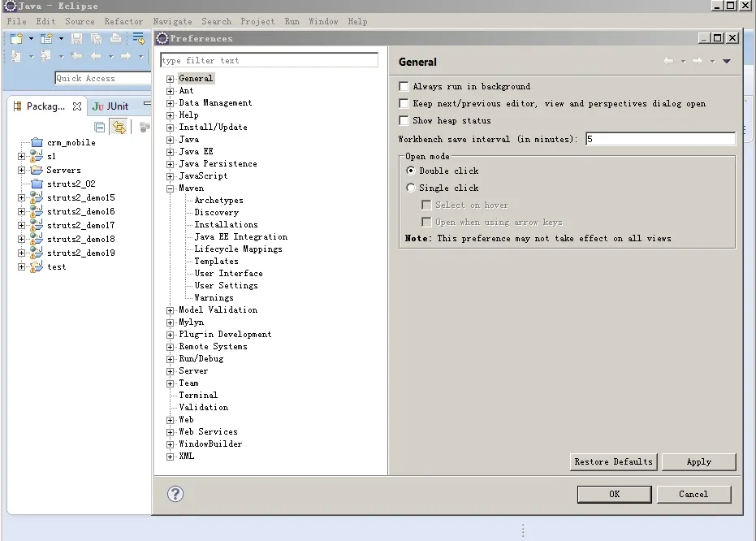The height and width of the screenshot is (541, 756).
Task: Select Single click open mode
Action: tap(411, 188)
